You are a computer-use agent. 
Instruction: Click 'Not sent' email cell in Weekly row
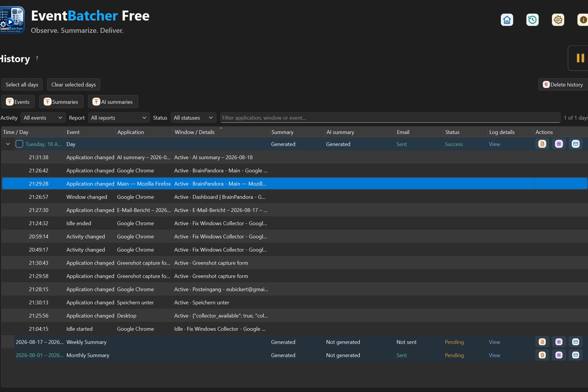406,342
